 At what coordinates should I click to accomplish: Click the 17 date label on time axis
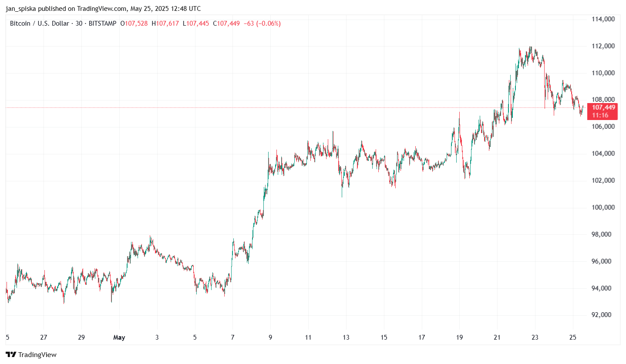click(x=422, y=337)
